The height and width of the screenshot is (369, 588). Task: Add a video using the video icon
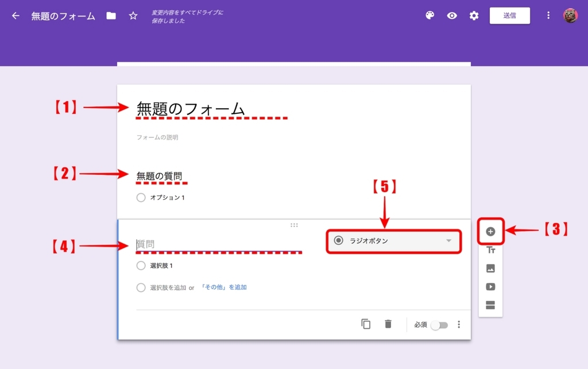click(x=490, y=287)
